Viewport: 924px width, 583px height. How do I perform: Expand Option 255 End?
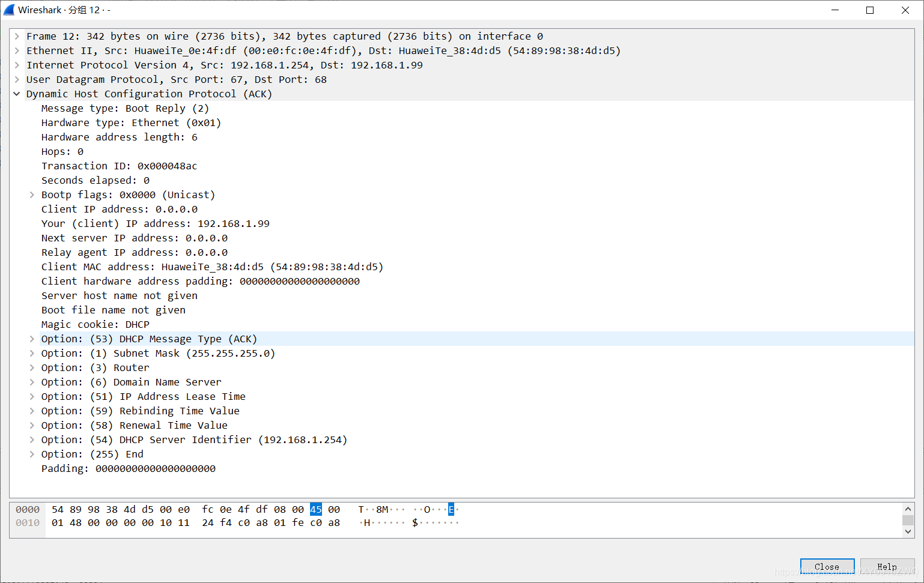(32, 454)
